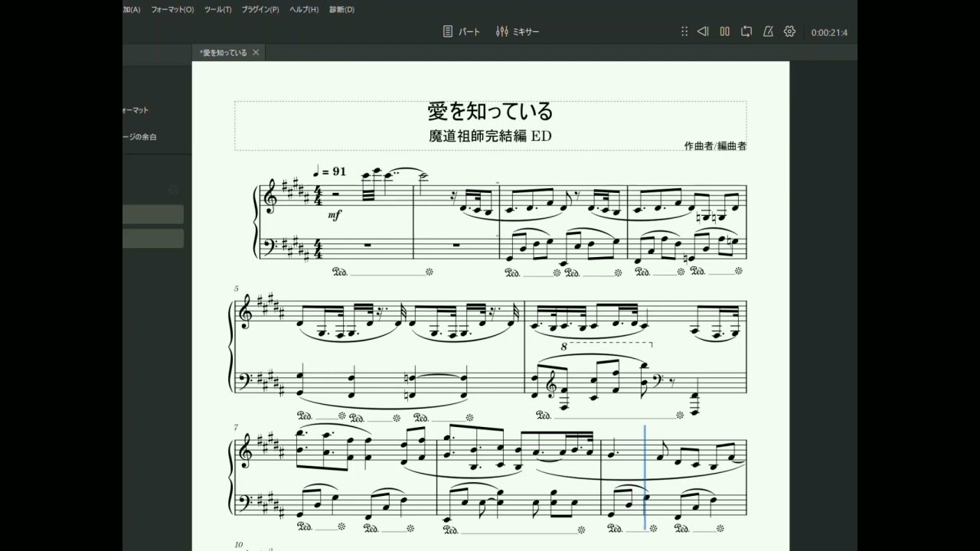The image size is (980, 551).
Task: Open playback settings with the gear icon
Action: [x=789, y=31]
